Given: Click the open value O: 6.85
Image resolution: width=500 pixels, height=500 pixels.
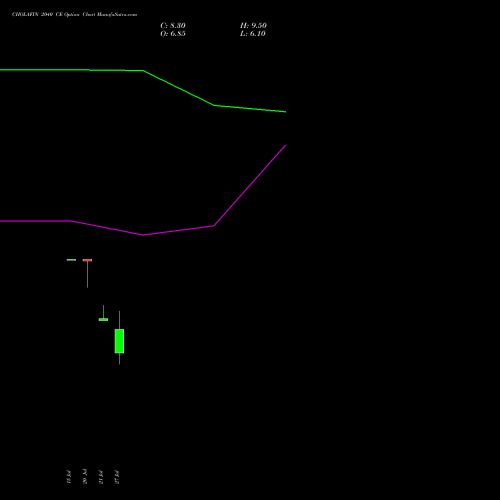Looking at the screenshot, I should (173, 34).
